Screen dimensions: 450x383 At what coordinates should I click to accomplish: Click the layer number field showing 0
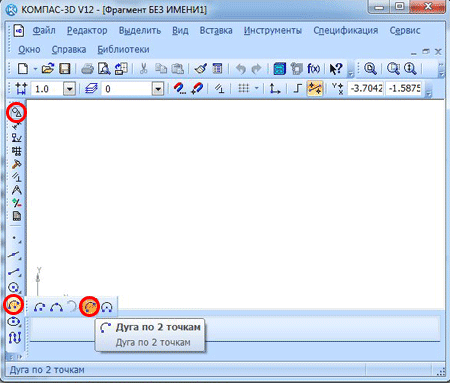(126, 89)
